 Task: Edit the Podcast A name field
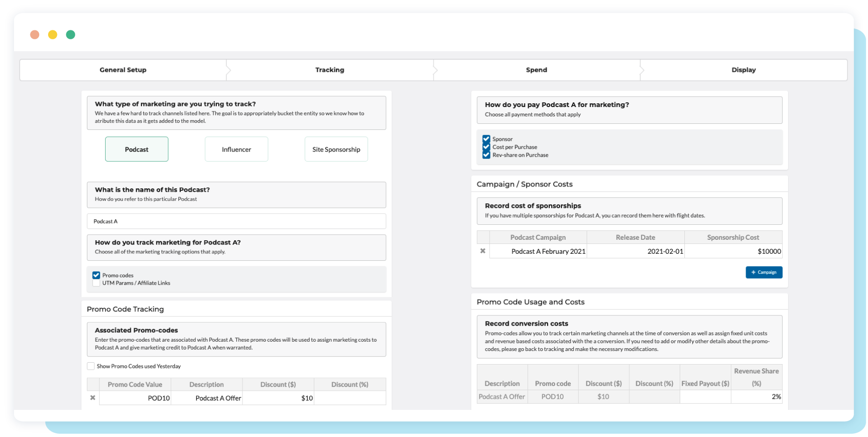pos(236,221)
